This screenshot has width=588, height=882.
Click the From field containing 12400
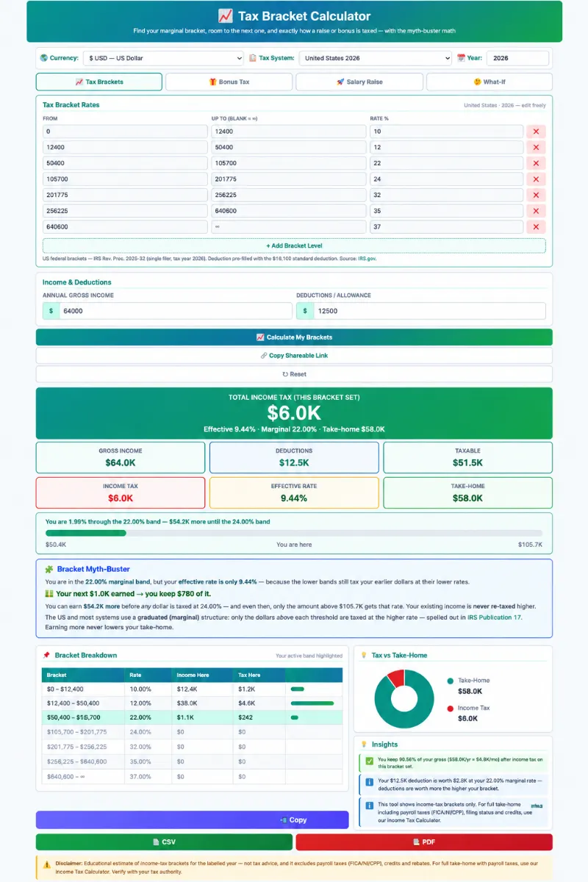pos(125,147)
